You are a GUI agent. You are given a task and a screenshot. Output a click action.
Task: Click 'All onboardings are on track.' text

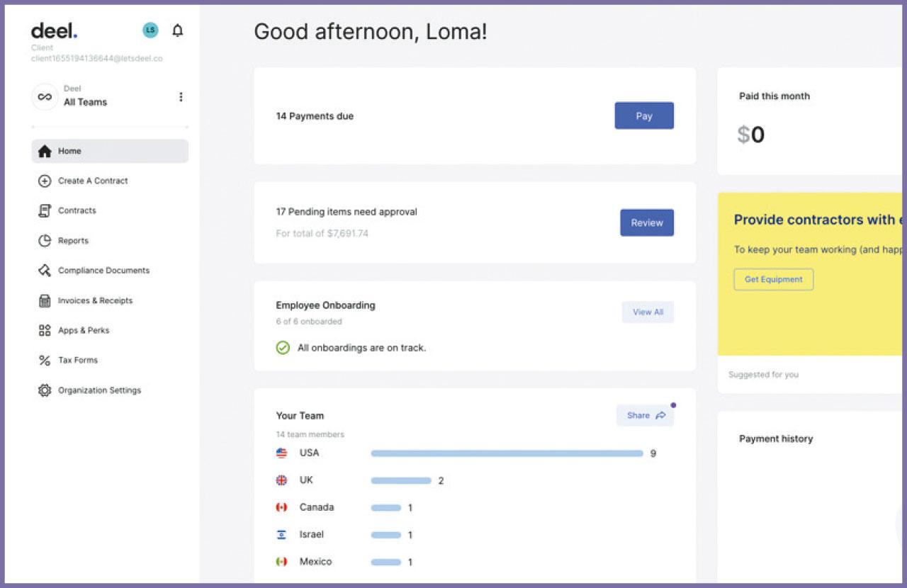361,348
